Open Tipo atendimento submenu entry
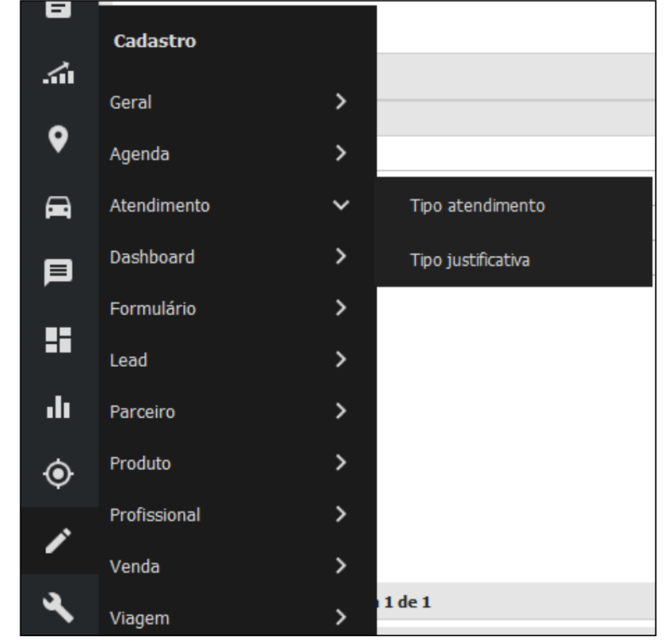664x644 pixels. pos(477,206)
